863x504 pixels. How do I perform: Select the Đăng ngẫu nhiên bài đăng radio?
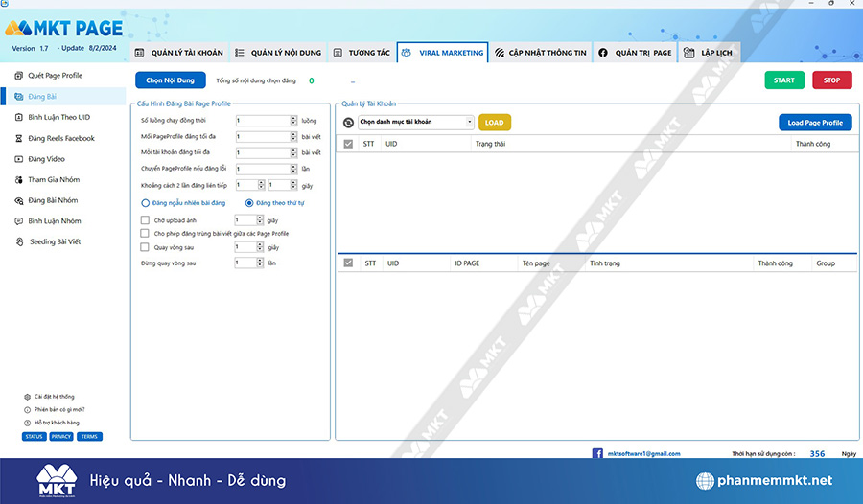point(146,203)
